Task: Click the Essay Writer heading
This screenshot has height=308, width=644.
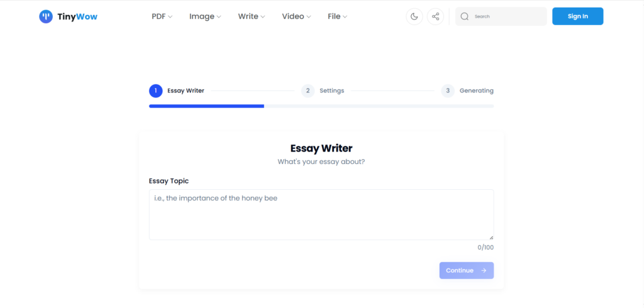Action: pyautogui.click(x=321, y=148)
